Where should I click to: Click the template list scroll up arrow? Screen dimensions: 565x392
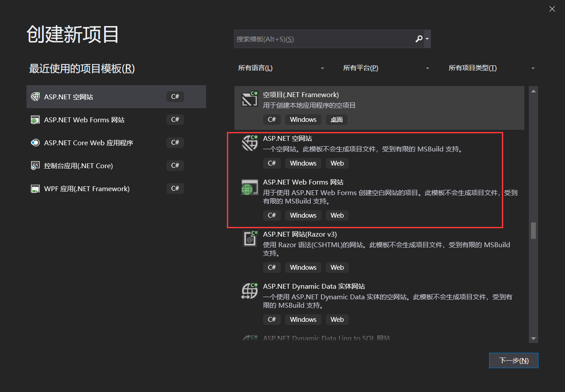tap(533, 91)
